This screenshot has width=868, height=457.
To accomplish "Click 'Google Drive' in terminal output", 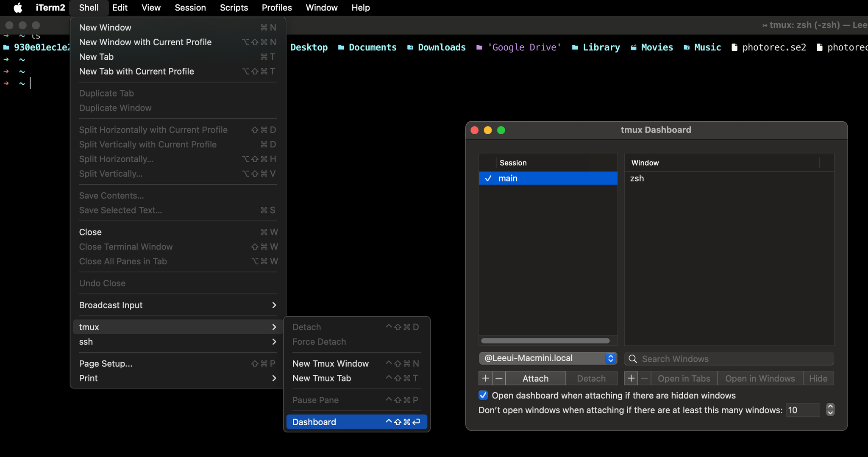I will (x=524, y=47).
